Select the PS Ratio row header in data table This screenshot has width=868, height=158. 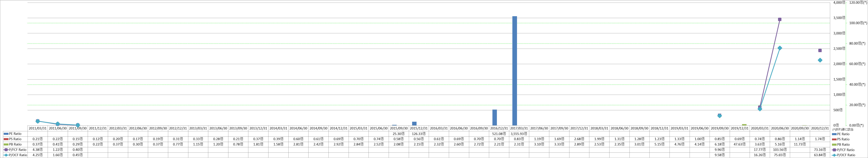(15, 139)
